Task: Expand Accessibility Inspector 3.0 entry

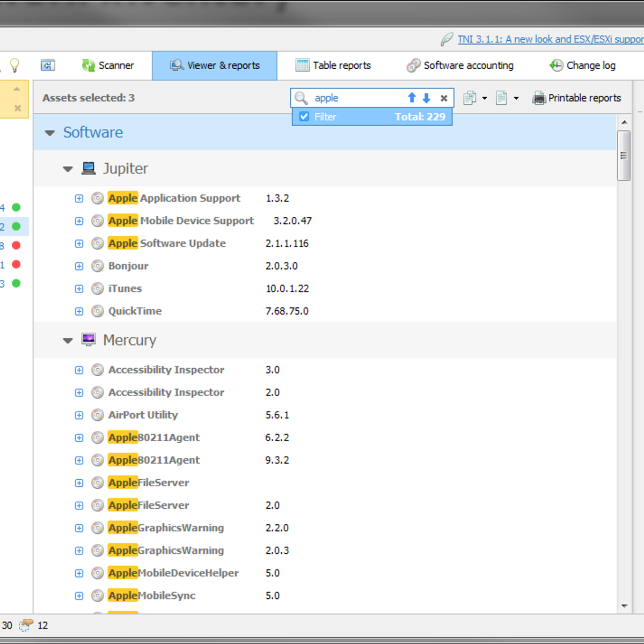Action: pyautogui.click(x=79, y=370)
